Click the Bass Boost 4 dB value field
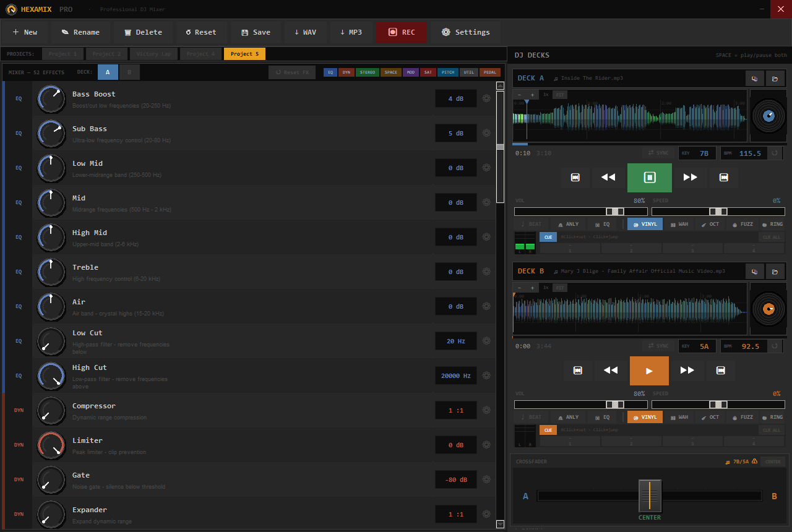Image resolution: width=792 pixels, height=532 pixels. (456, 98)
